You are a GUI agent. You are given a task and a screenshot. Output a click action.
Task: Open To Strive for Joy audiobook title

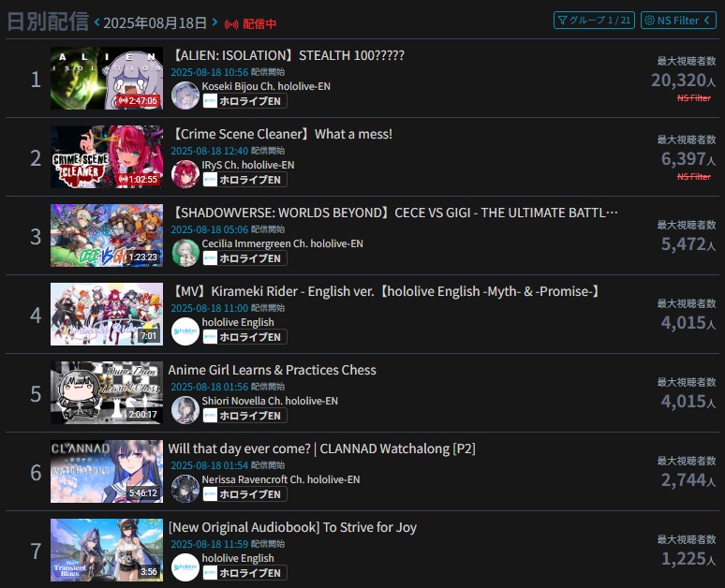coord(292,527)
